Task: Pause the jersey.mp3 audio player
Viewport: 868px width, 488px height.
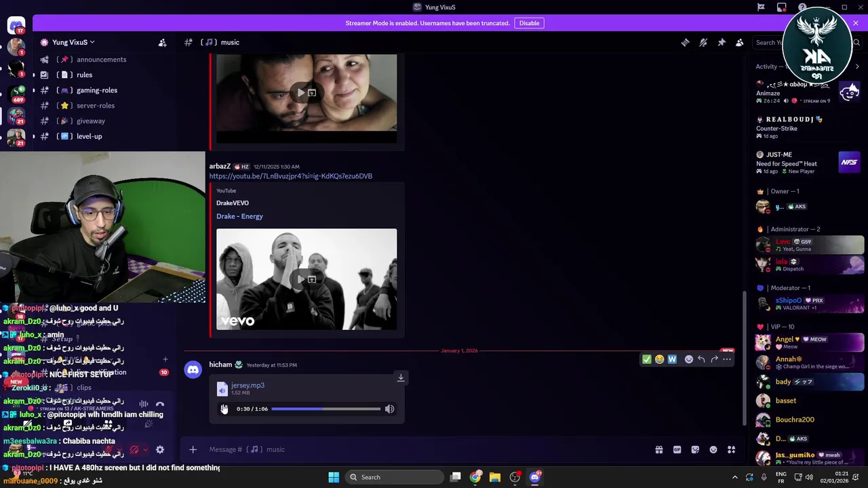Action: [224, 409]
